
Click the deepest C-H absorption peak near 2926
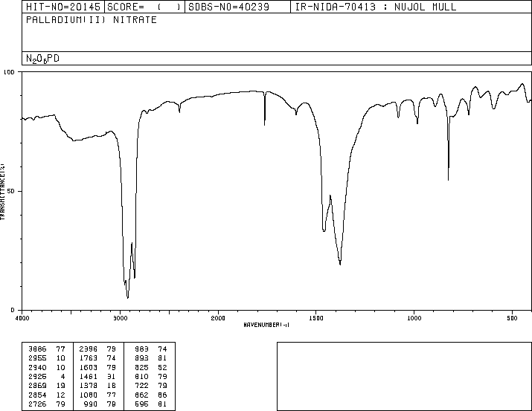coord(127,297)
